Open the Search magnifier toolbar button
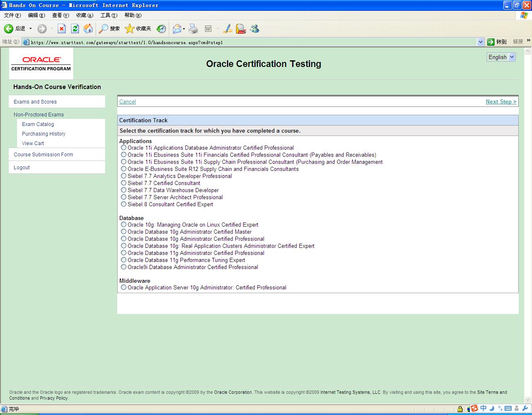532x415 pixels. point(109,29)
